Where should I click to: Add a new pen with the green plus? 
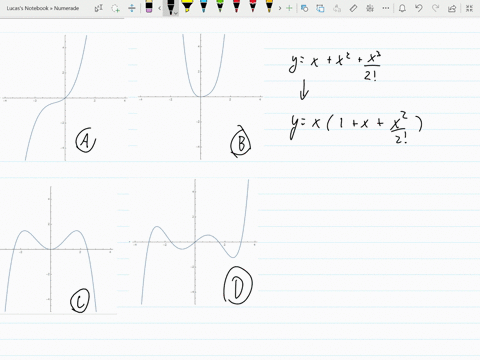(x=289, y=8)
